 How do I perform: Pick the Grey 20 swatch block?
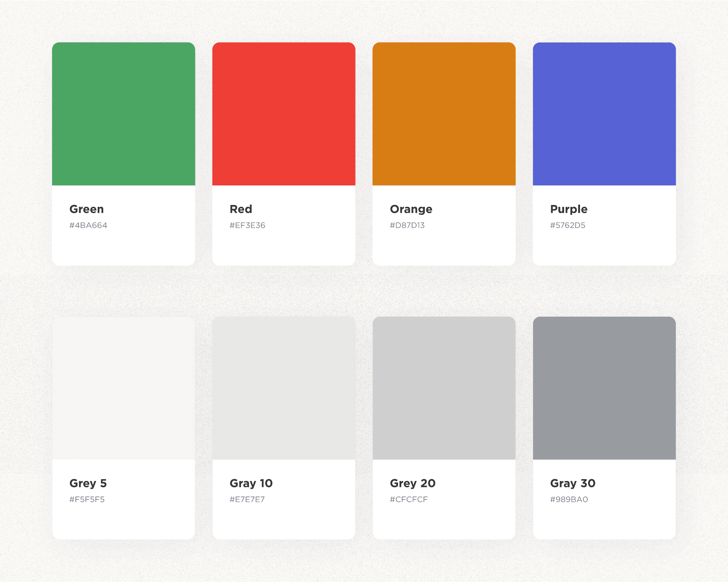pyautogui.click(x=444, y=388)
